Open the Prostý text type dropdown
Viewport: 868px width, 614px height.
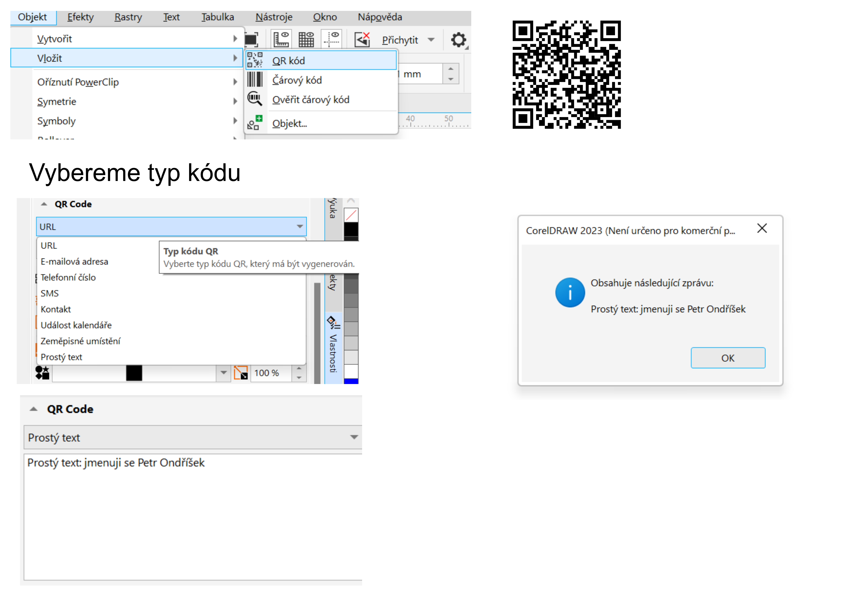click(x=354, y=437)
